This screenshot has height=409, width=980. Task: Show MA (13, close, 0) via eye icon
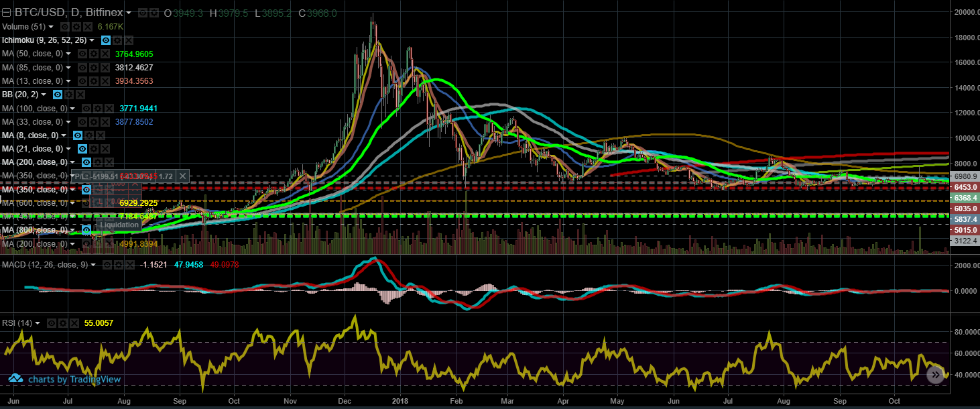(82, 81)
